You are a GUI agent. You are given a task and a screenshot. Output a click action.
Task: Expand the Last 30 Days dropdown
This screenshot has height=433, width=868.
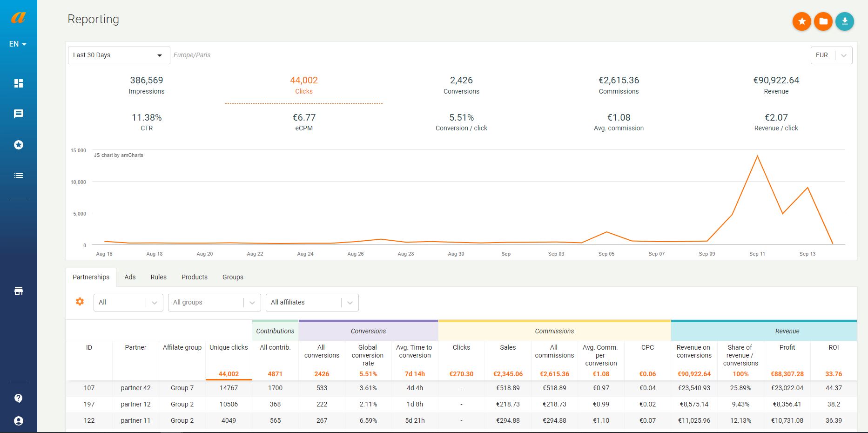pos(119,55)
